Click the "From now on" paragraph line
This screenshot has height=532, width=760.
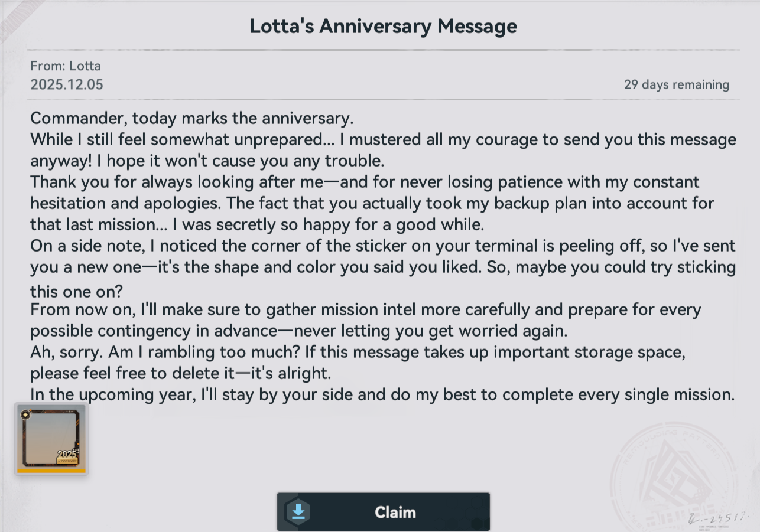[365, 309]
